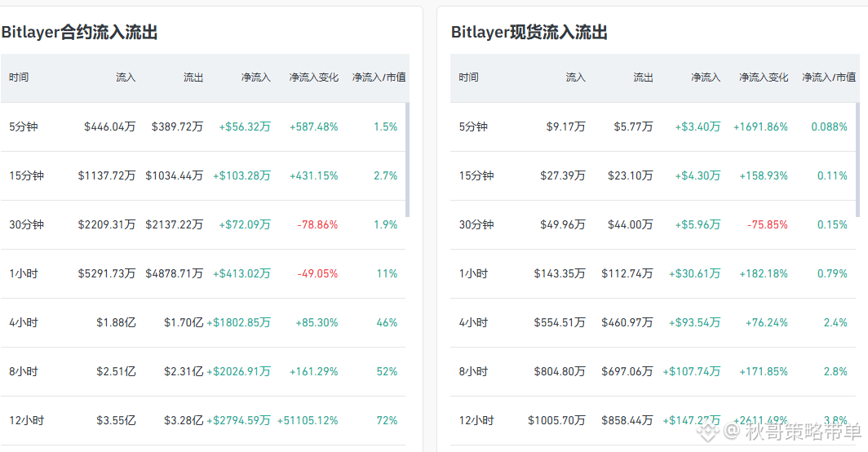The image size is (868, 452).
Task: Select the $858.44万 spot outflow cell
Action: (627, 420)
